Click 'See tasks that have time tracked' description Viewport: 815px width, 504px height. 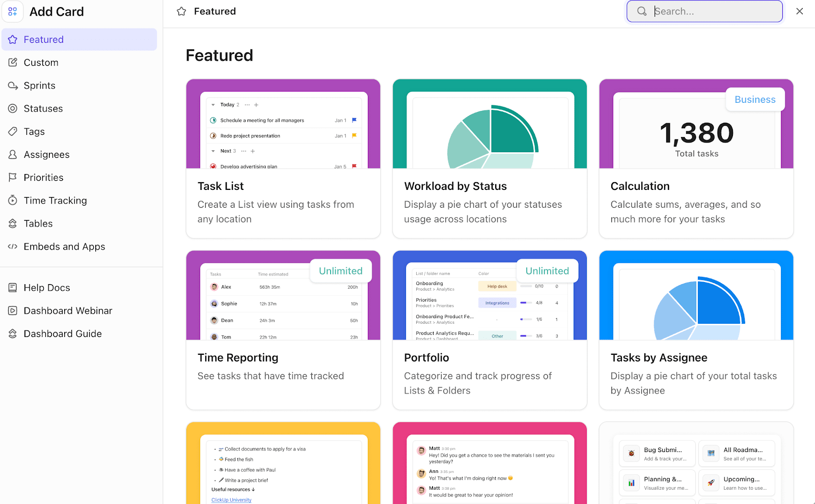[270, 376]
